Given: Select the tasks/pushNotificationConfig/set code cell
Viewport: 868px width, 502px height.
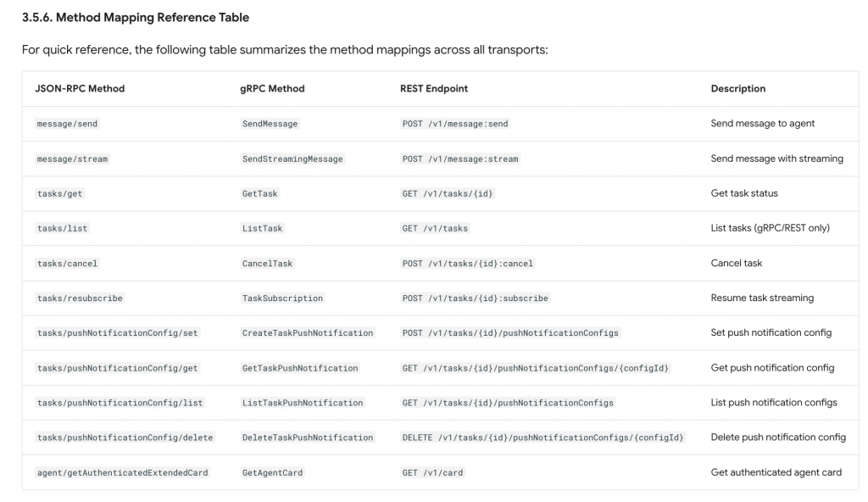Looking at the screenshot, I should [117, 333].
